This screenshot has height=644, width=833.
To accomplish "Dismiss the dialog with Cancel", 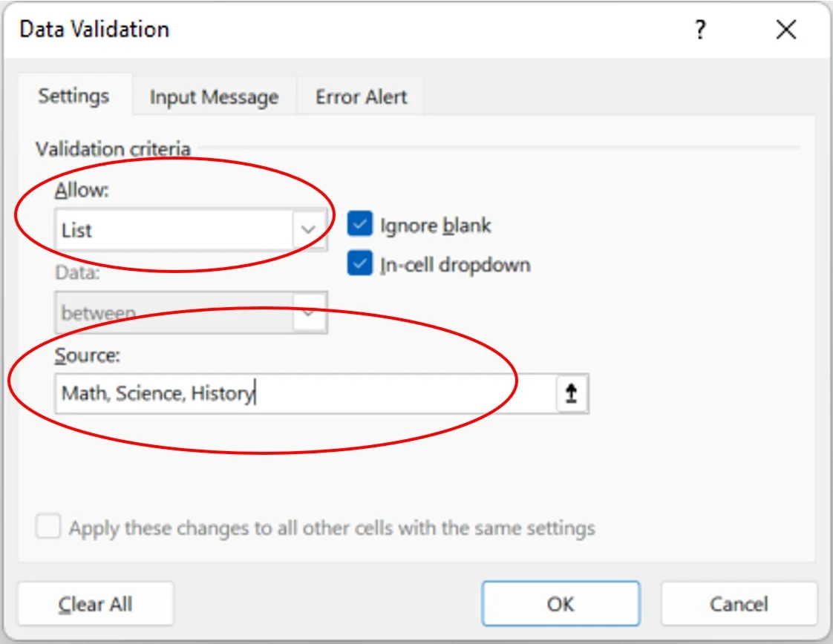I will point(739,604).
